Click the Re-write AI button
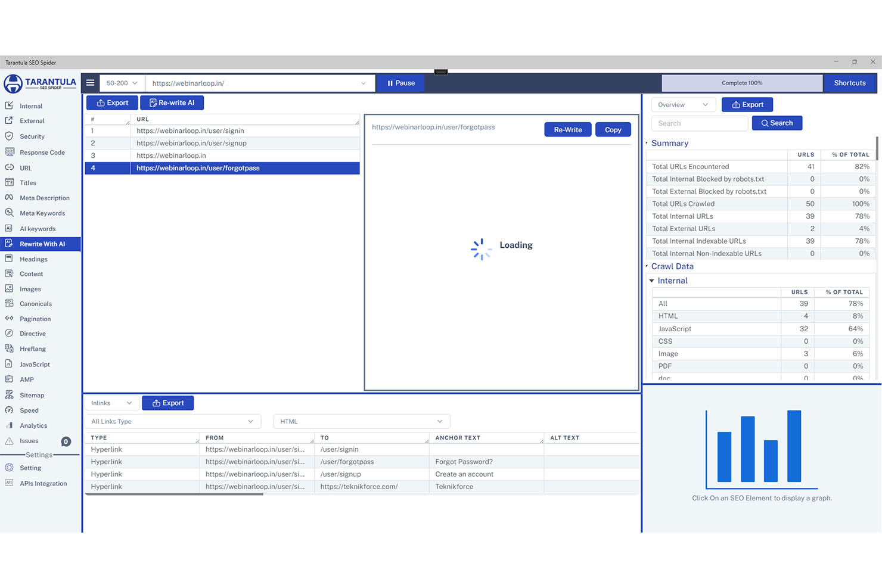 172,102
